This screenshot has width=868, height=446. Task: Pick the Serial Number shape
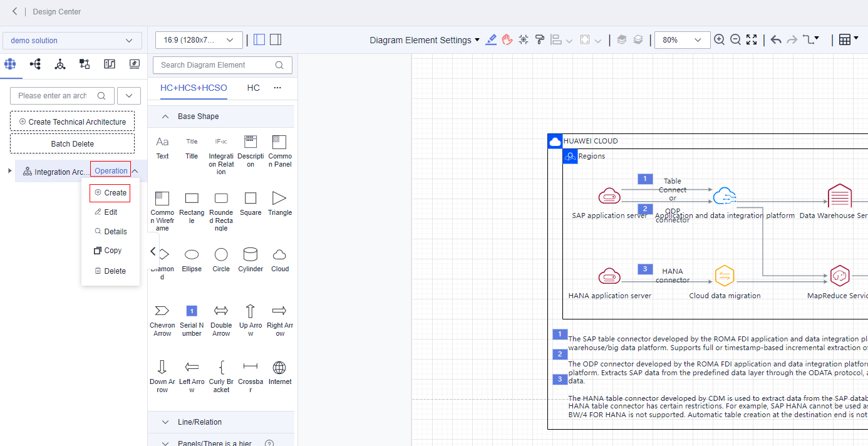[192, 320]
